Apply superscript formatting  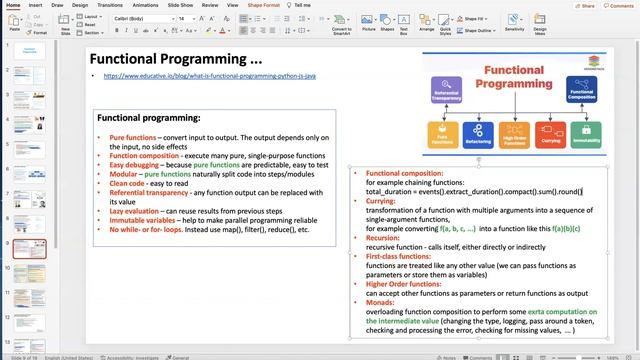(x=156, y=31)
